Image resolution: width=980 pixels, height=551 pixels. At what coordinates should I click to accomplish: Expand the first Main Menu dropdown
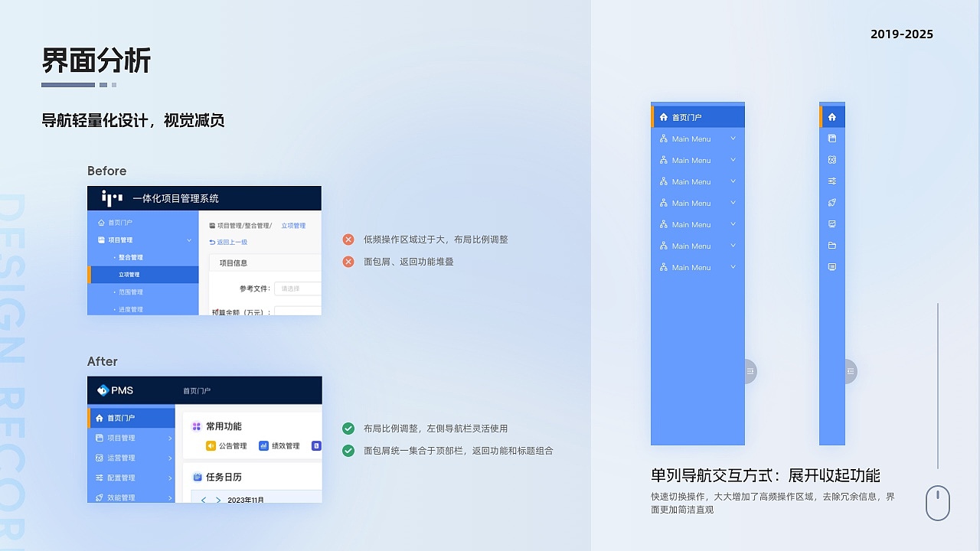tap(732, 139)
